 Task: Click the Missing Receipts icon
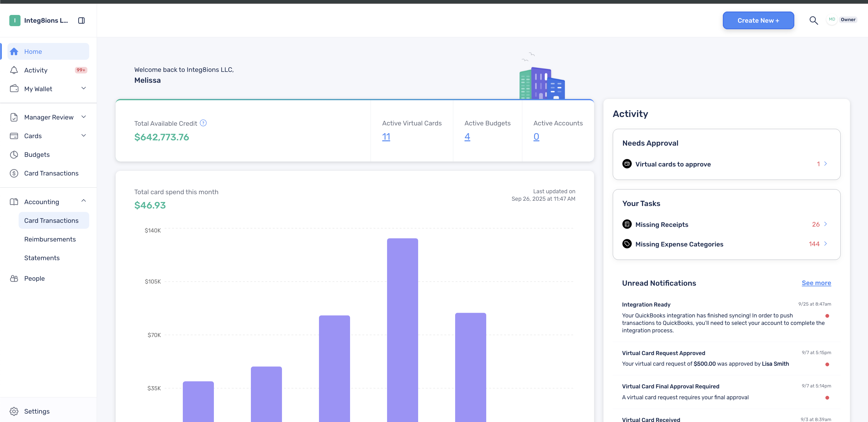click(x=627, y=224)
